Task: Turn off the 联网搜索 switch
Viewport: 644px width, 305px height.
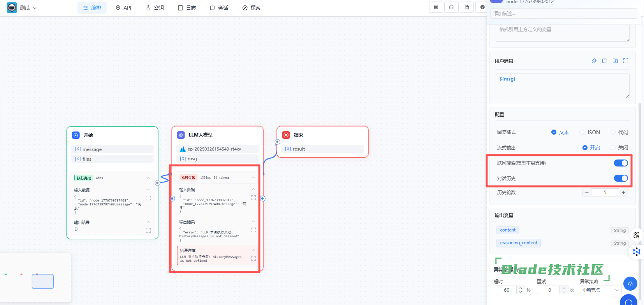Action: (x=621, y=163)
